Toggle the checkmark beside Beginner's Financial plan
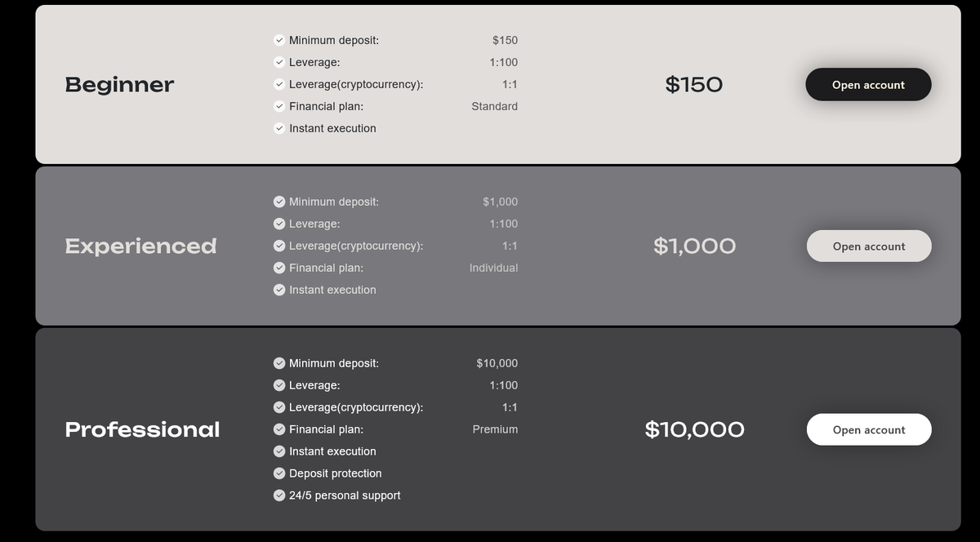Screen dimensions: 980x542 pos(278,105)
